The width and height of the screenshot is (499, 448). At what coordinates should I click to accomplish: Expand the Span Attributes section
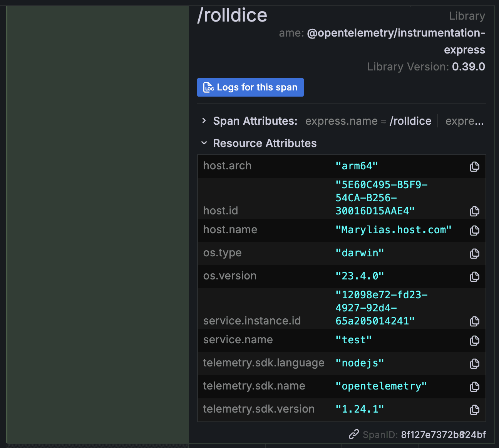click(x=204, y=121)
